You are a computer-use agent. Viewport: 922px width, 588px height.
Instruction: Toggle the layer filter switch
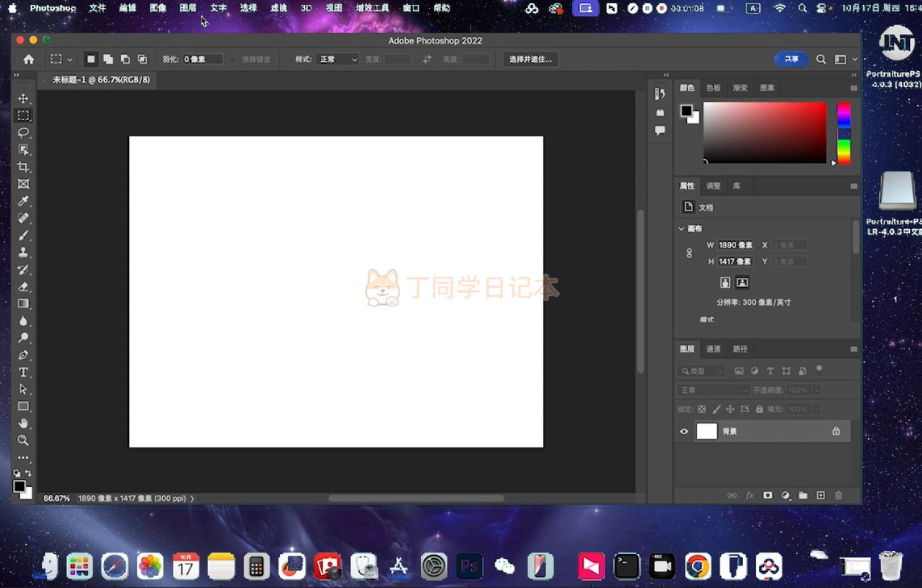click(820, 369)
